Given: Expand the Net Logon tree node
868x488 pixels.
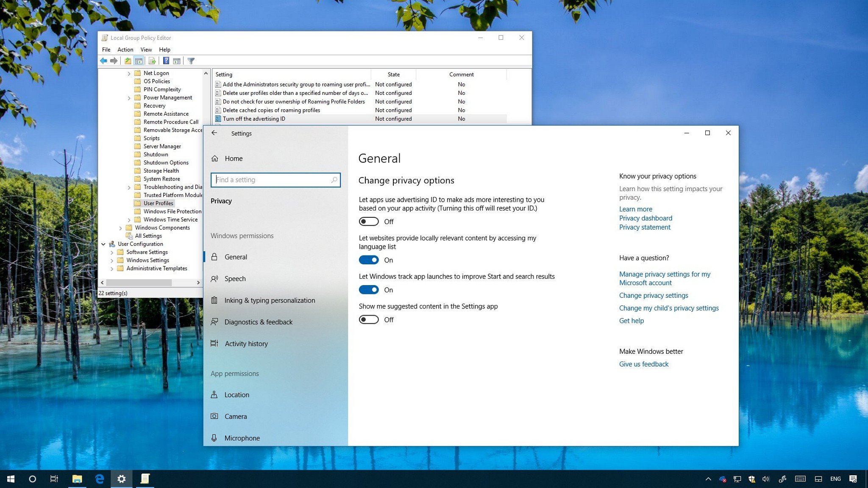Looking at the screenshot, I should (129, 73).
